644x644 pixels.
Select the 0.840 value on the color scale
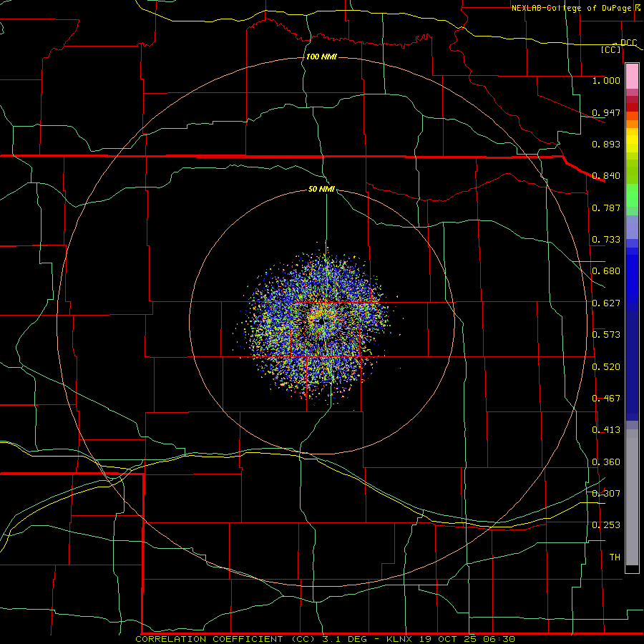point(606,176)
